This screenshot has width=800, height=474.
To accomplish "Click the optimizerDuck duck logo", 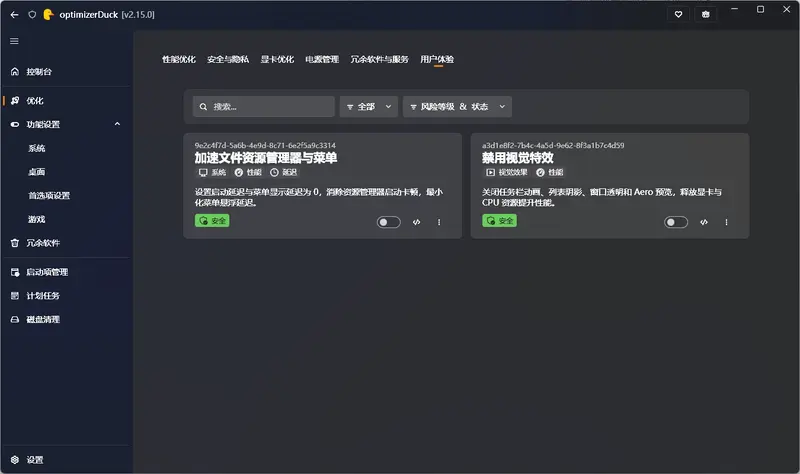I will [x=48, y=15].
